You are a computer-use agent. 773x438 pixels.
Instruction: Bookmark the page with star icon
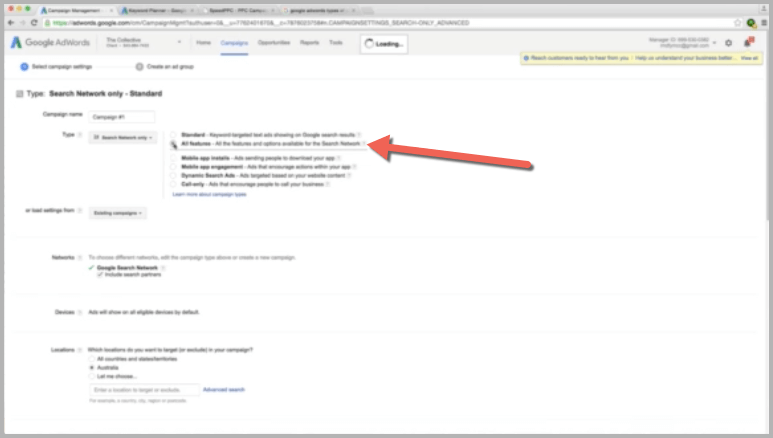pyautogui.click(x=738, y=23)
